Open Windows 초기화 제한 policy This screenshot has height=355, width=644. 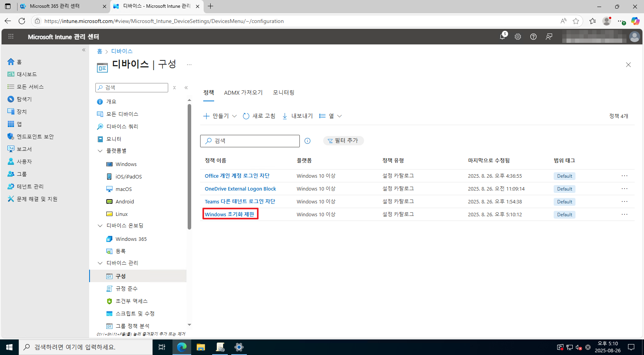click(x=229, y=214)
